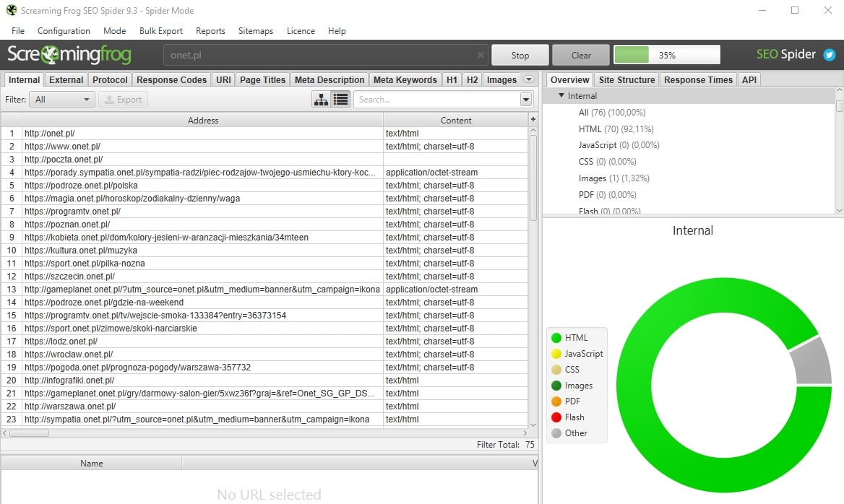Open the API tab

pyautogui.click(x=749, y=79)
